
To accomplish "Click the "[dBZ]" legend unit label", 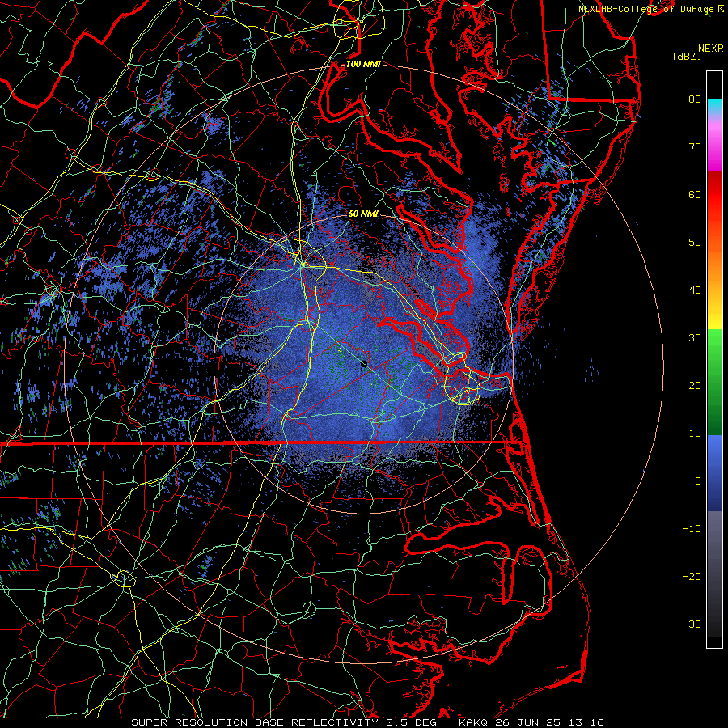I will coord(687,56).
